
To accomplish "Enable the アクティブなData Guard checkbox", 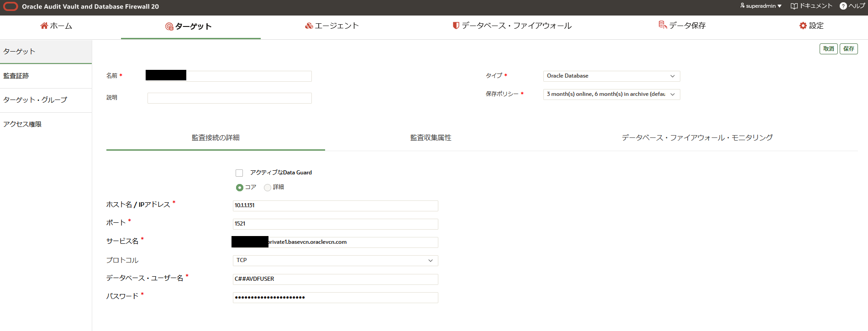I will [239, 173].
